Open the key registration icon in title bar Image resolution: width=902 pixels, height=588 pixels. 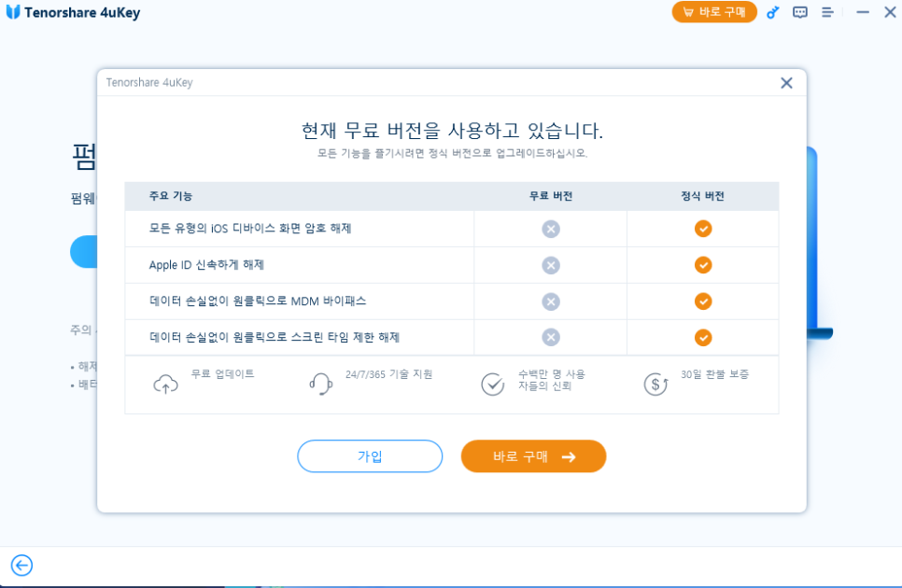tap(772, 12)
